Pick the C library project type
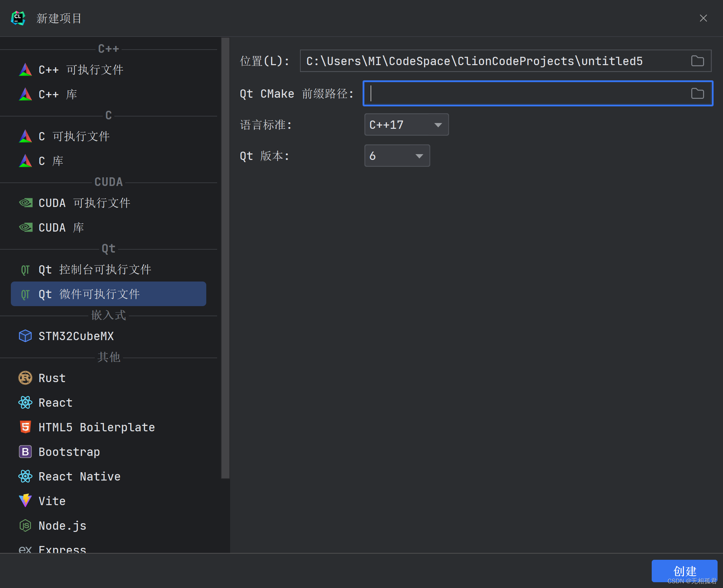 point(51,161)
